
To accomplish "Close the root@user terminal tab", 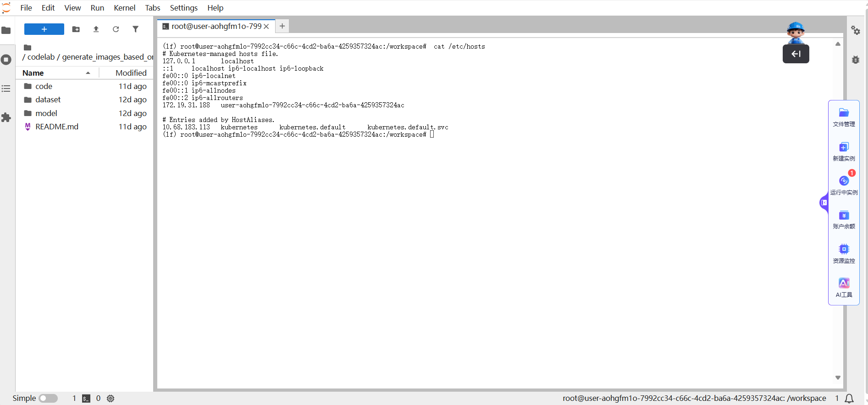I will click(266, 27).
